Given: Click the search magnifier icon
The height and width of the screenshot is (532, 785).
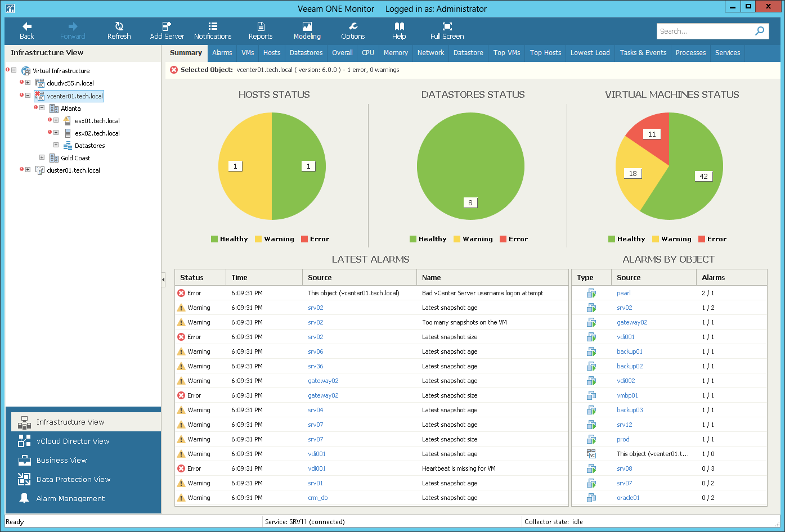Looking at the screenshot, I should coord(760,31).
